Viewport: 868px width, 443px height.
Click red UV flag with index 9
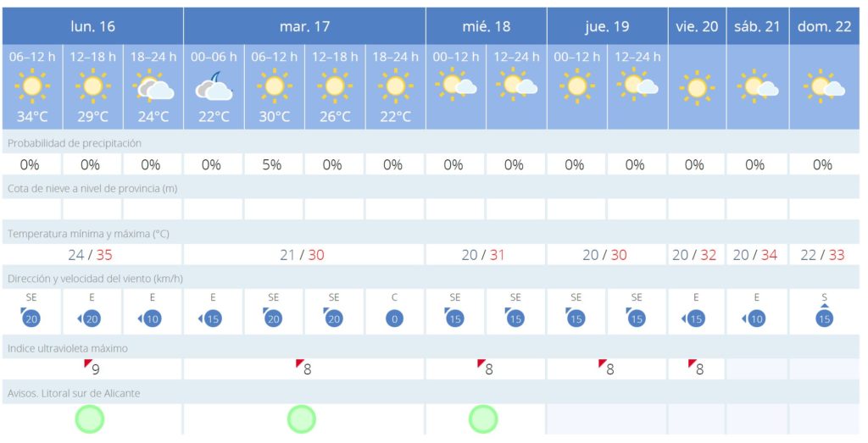[x=87, y=363]
